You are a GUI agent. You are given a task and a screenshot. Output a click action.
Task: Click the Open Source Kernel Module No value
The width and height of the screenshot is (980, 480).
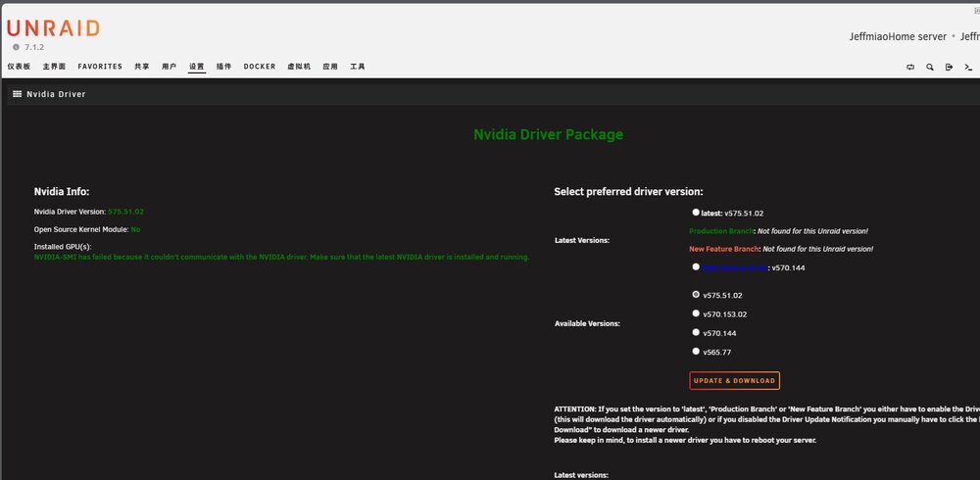[135, 229]
